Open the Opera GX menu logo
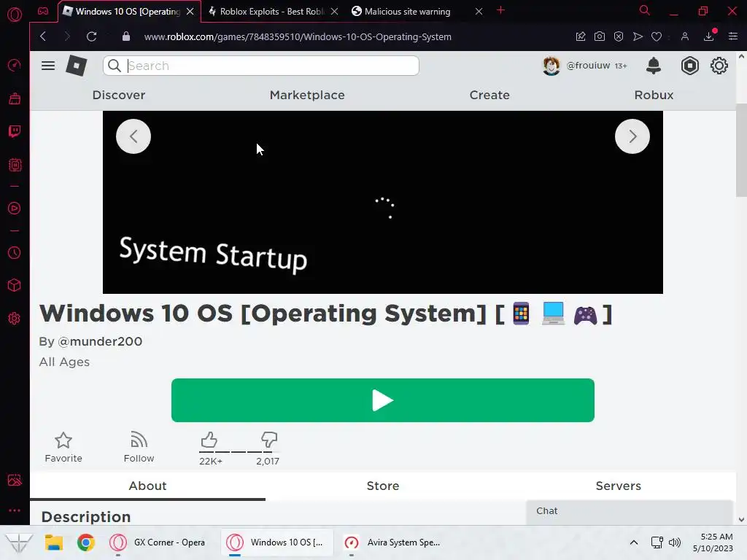Viewport: 747px width, 560px height. click(x=15, y=15)
